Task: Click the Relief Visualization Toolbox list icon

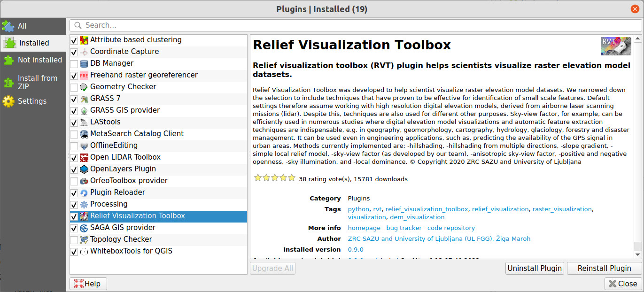Action: 84,216
